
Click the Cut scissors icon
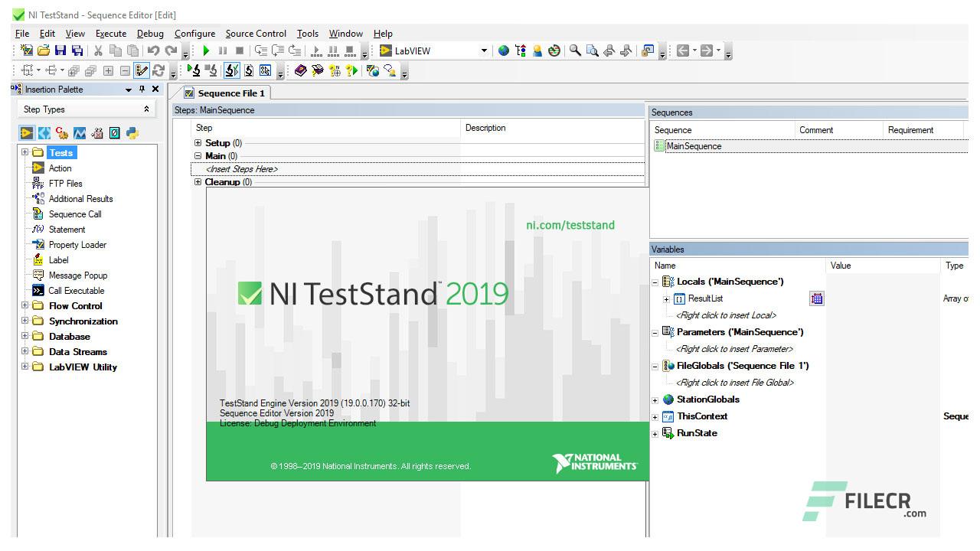pyautogui.click(x=98, y=51)
